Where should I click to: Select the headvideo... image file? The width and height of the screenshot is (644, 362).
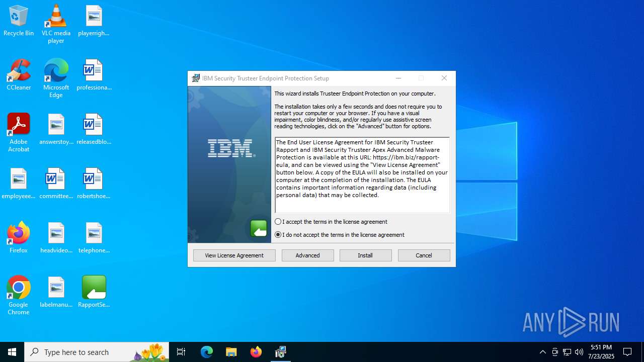pos(56,238)
